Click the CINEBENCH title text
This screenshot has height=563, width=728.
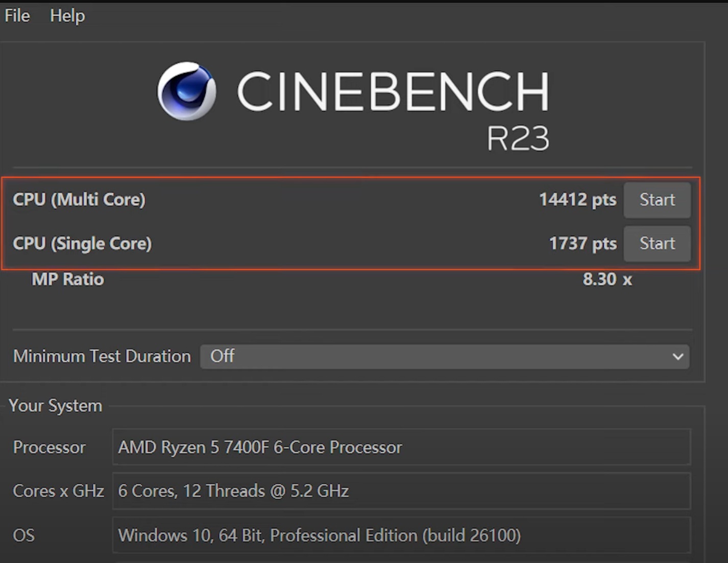tap(393, 91)
